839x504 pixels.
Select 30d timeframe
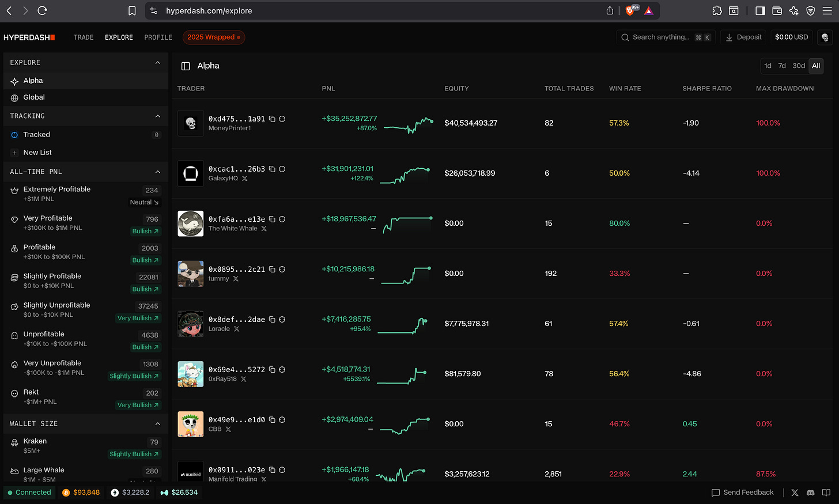click(799, 66)
